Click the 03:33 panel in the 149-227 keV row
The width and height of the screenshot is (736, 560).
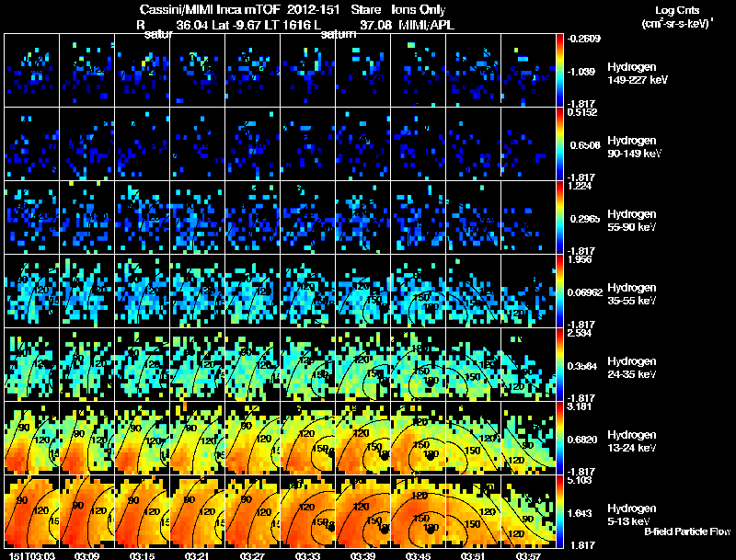point(307,70)
